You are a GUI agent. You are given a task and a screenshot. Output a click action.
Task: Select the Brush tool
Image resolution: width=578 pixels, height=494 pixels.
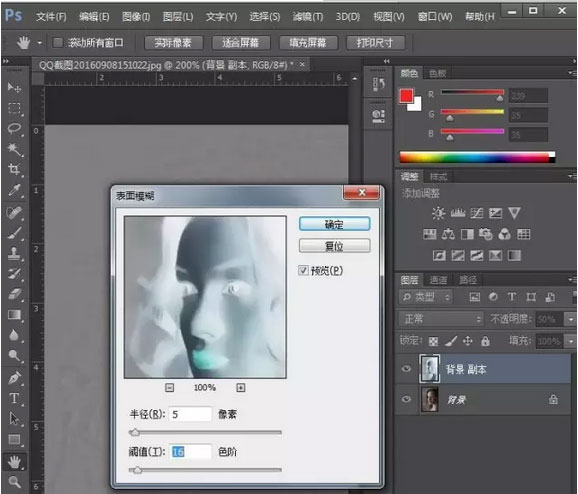[14, 233]
